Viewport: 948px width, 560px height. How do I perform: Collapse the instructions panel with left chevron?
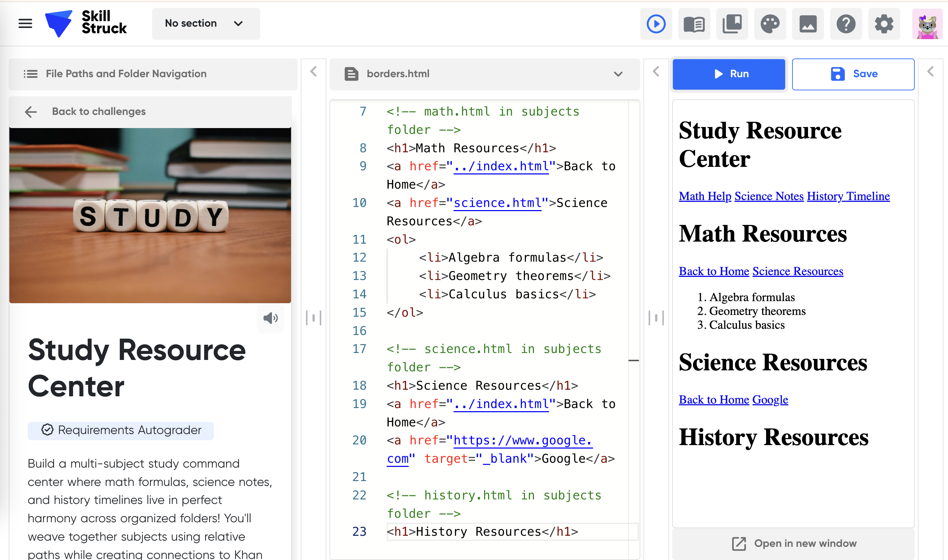(x=314, y=71)
